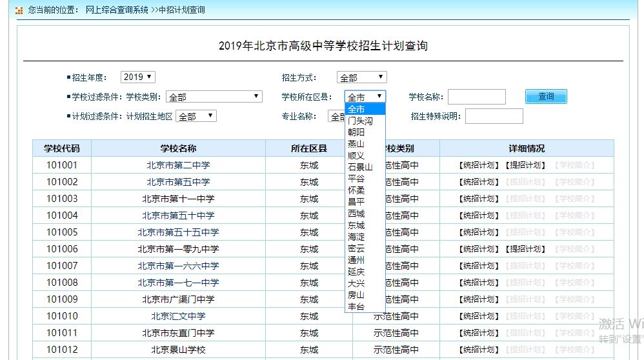Viewport: 644px width, 360px height.
Task: Open the 学校类别 全部 dropdown
Action: click(x=214, y=97)
